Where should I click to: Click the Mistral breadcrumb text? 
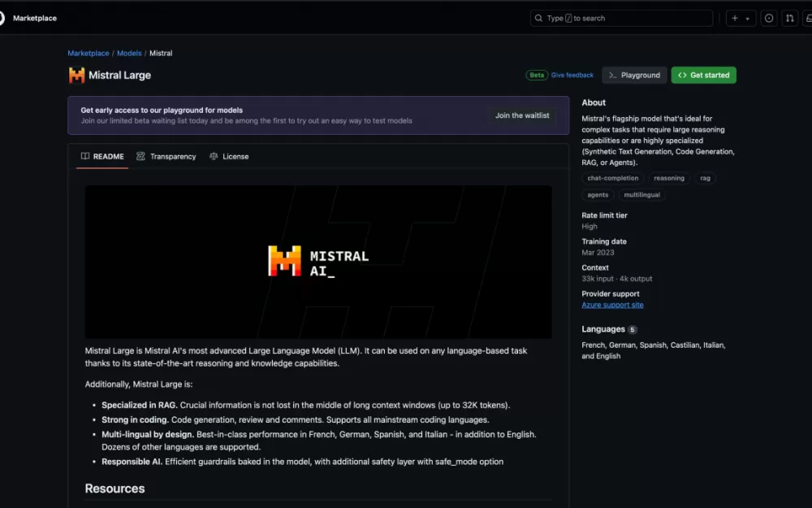[x=161, y=53]
